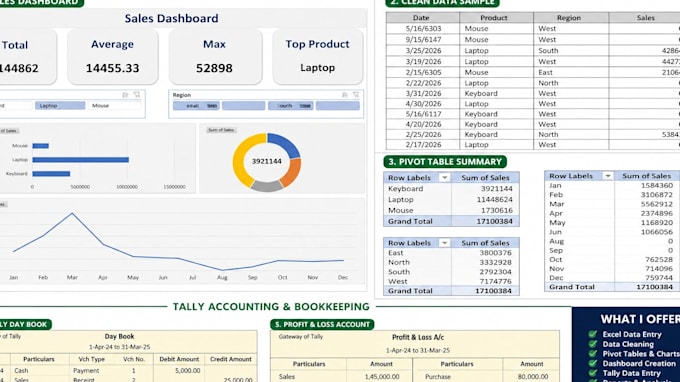Screen dimensions: 680x382
Task: Toggle multi-select on the product slicer
Action: click(x=125, y=95)
